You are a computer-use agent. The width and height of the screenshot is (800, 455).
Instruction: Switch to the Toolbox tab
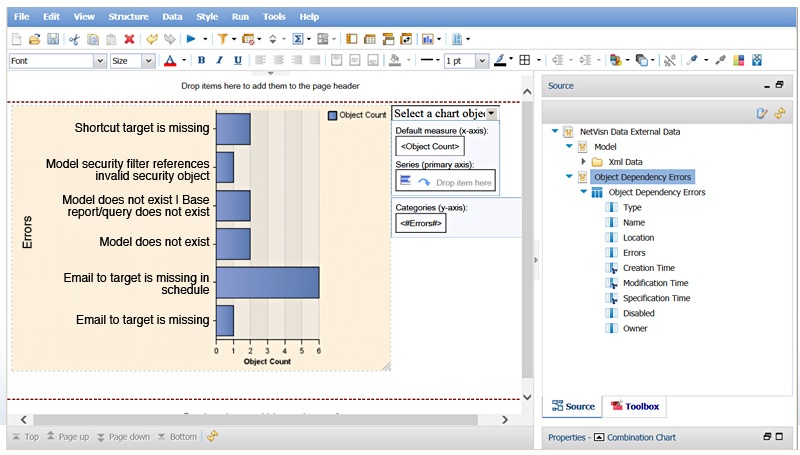click(635, 407)
